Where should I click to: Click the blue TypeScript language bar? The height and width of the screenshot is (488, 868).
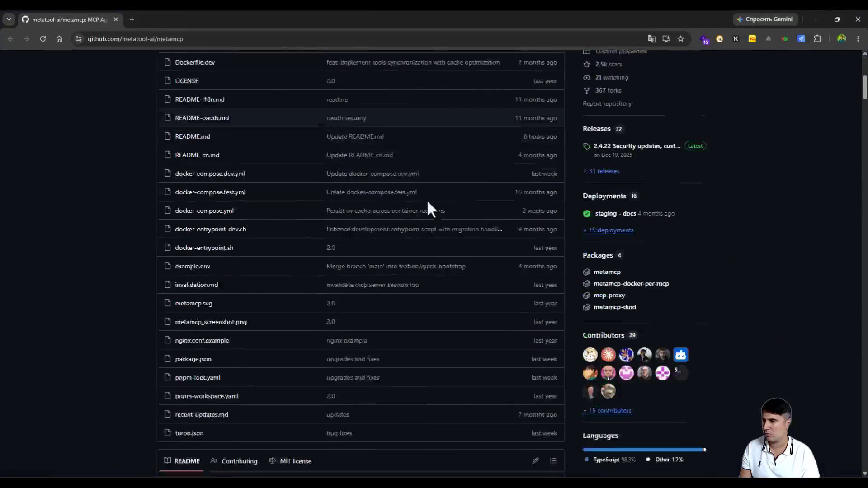point(643,450)
